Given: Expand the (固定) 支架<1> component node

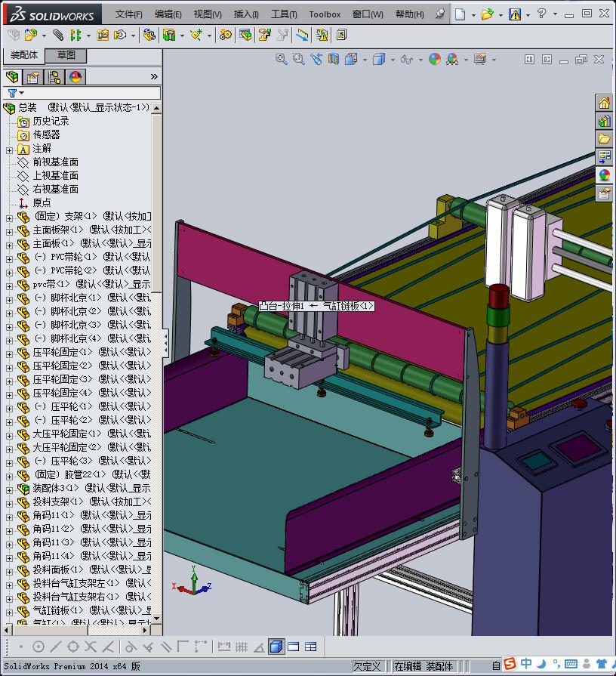Looking at the screenshot, I should click(x=10, y=218).
